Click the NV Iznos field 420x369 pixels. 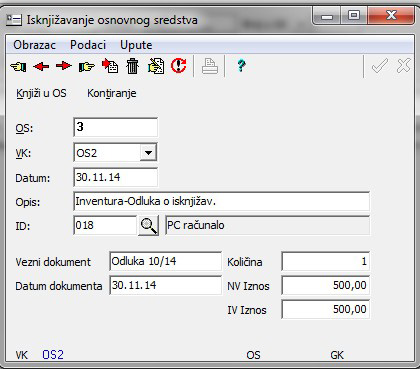[326, 285]
